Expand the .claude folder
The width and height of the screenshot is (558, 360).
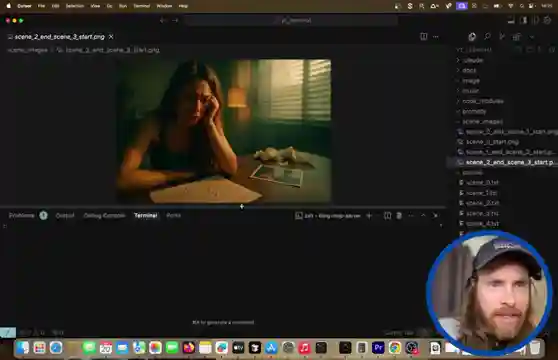(473, 60)
